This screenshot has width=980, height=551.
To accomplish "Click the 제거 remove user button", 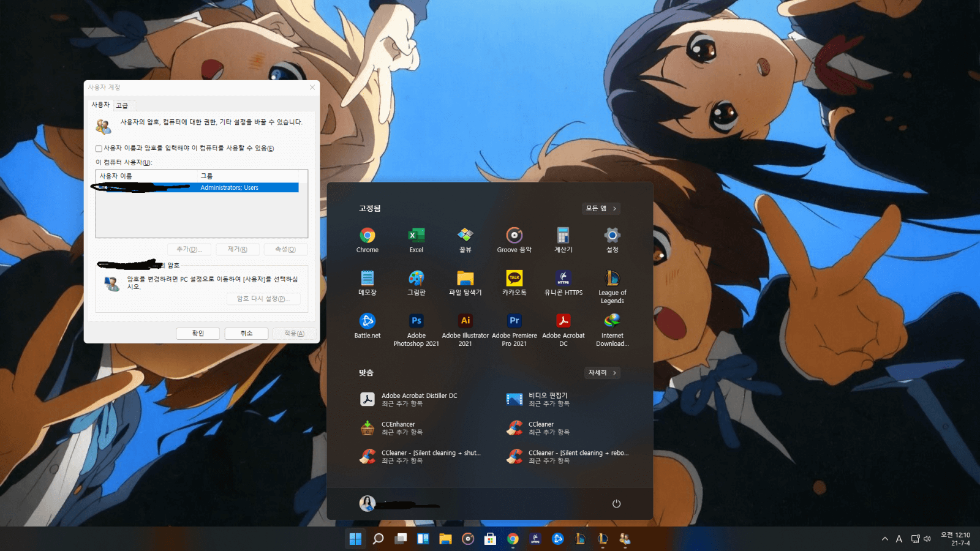I will 237,249.
